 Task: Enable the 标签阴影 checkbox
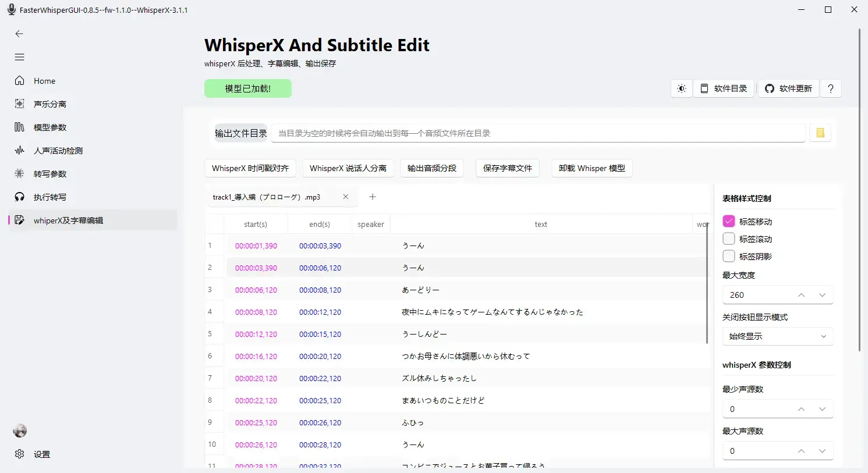point(729,257)
